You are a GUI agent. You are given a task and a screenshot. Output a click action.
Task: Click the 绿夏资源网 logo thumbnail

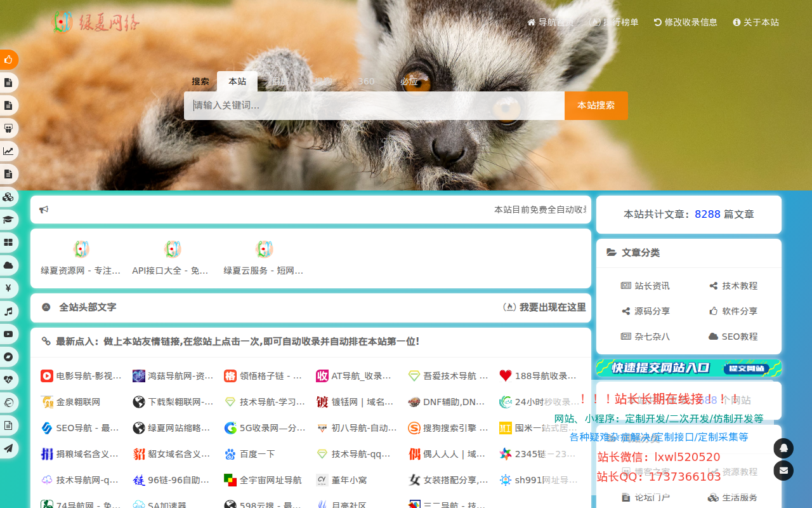pos(81,249)
